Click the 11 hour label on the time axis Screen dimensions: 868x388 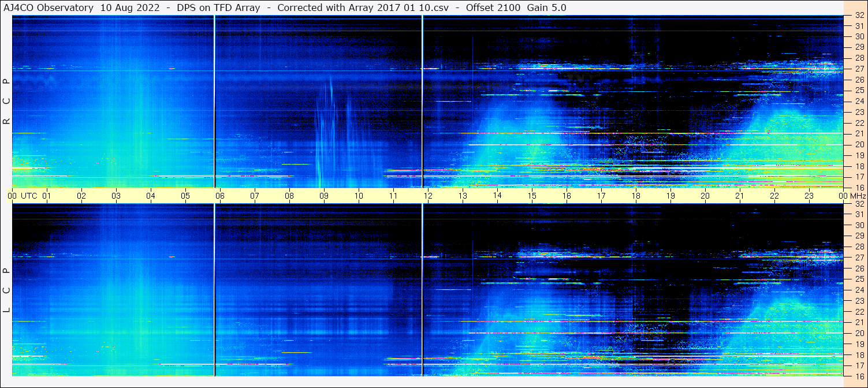[x=393, y=196]
